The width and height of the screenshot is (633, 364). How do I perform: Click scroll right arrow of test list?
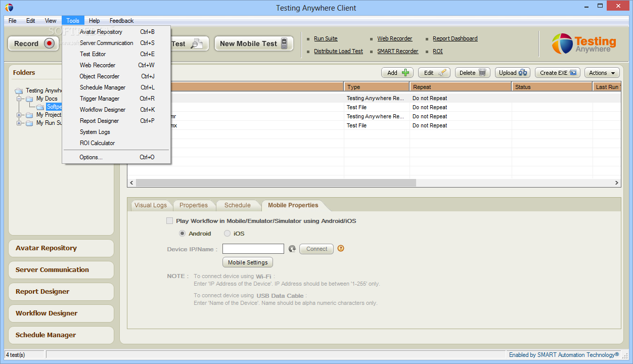[x=617, y=183]
